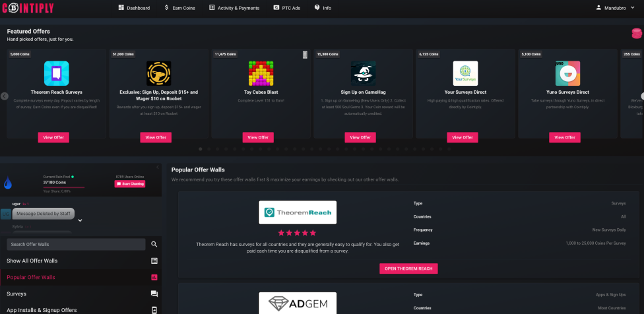
Task: View the Yuno Surveys Direct offer
Action: coord(565,137)
